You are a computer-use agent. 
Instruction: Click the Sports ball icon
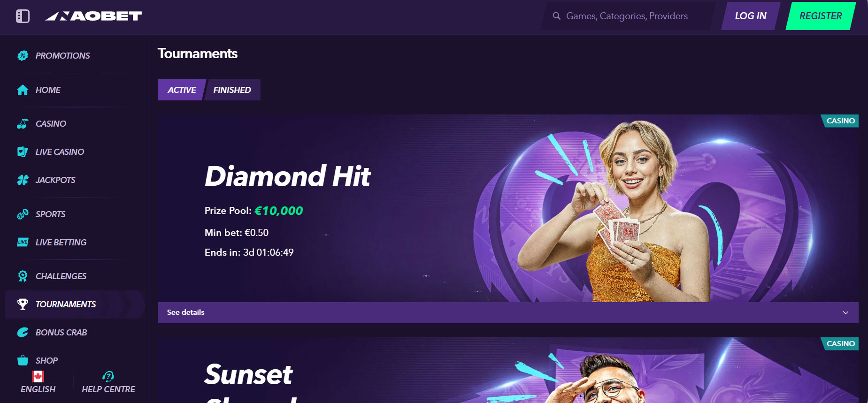[23, 214]
